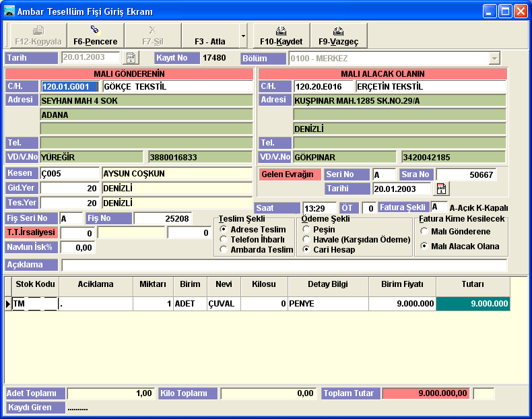Cancel with the F9-Vazgeç button

[x=339, y=36]
